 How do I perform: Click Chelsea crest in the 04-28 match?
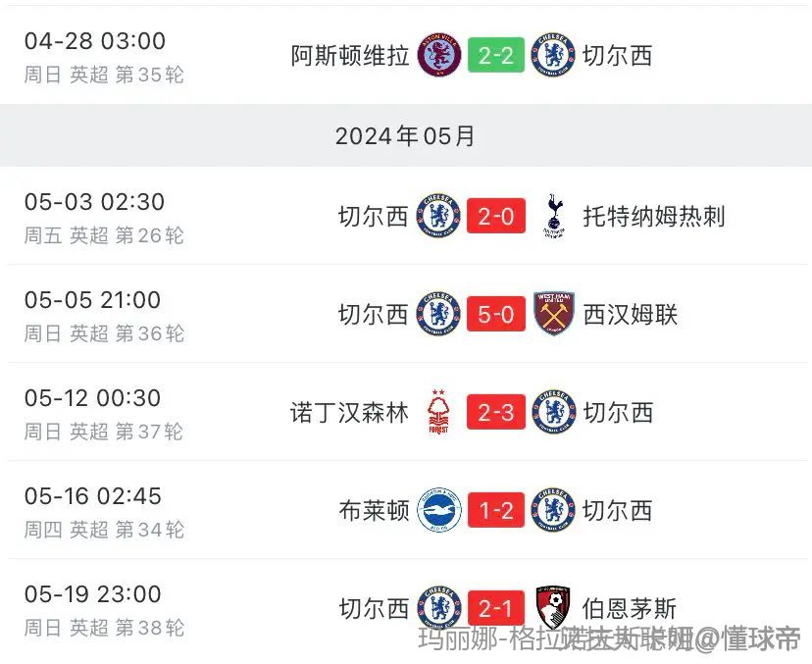tap(553, 55)
